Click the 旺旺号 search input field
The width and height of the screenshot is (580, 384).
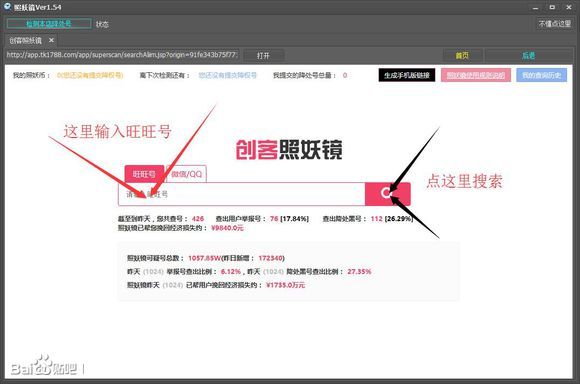[242, 194]
